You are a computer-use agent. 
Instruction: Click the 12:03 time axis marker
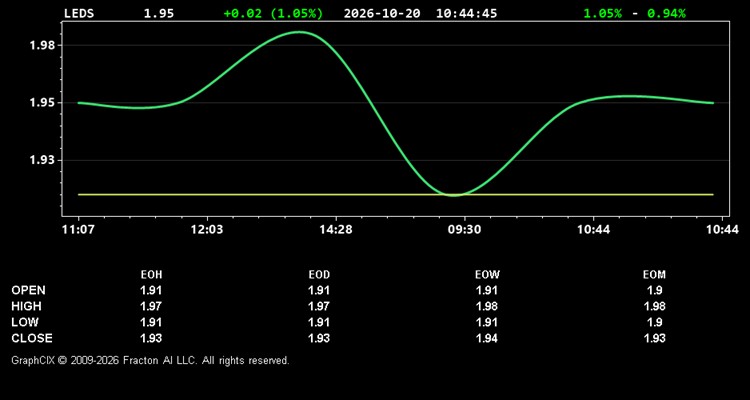[207, 230]
